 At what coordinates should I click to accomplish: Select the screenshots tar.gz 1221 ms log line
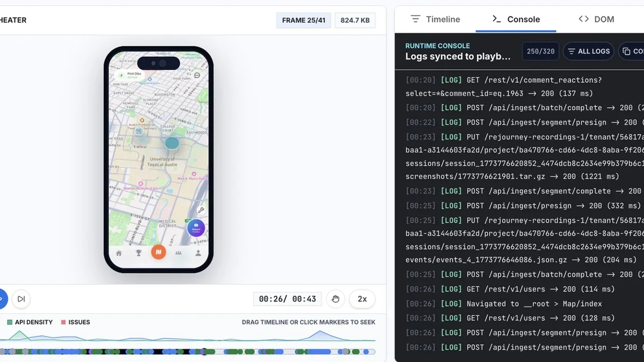coord(525,156)
